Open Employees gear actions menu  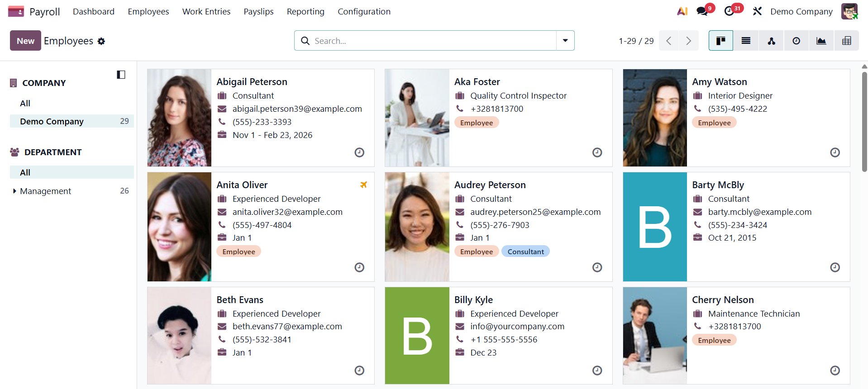pos(101,41)
